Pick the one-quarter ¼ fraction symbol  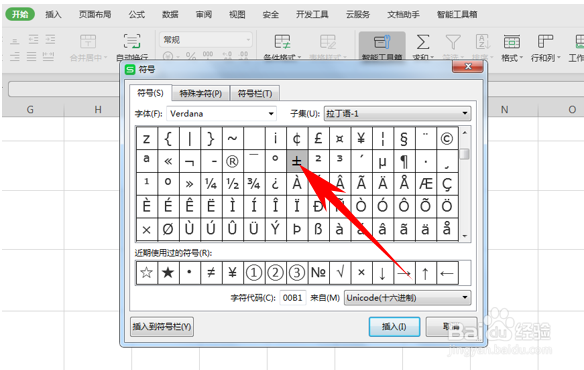[x=211, y=184]
